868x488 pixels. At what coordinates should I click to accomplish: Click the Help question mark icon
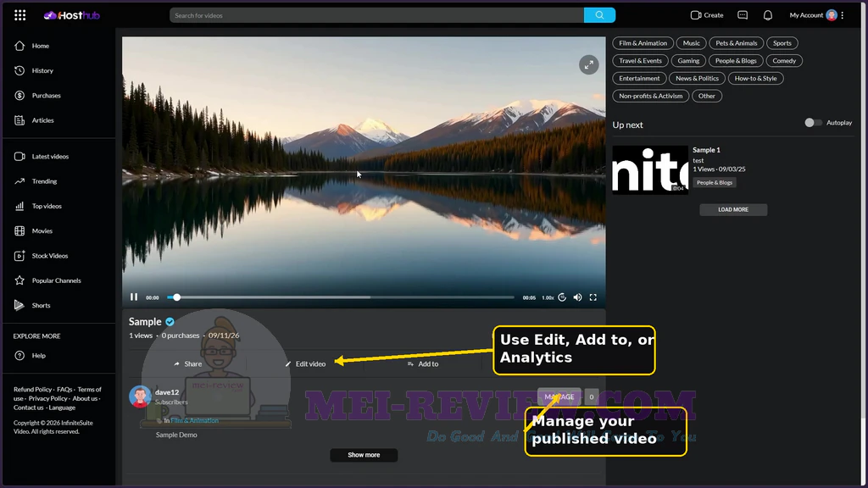(x=19, y=356)
